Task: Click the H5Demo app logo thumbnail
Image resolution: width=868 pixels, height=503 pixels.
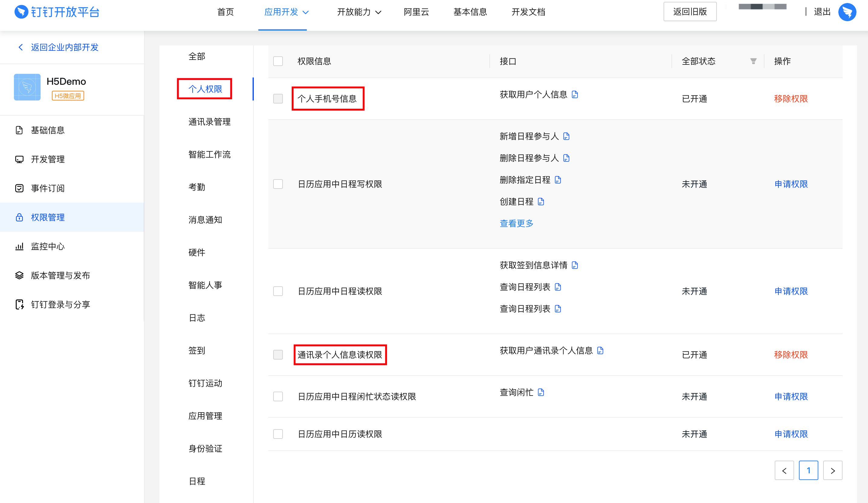Action: (27, 87)
